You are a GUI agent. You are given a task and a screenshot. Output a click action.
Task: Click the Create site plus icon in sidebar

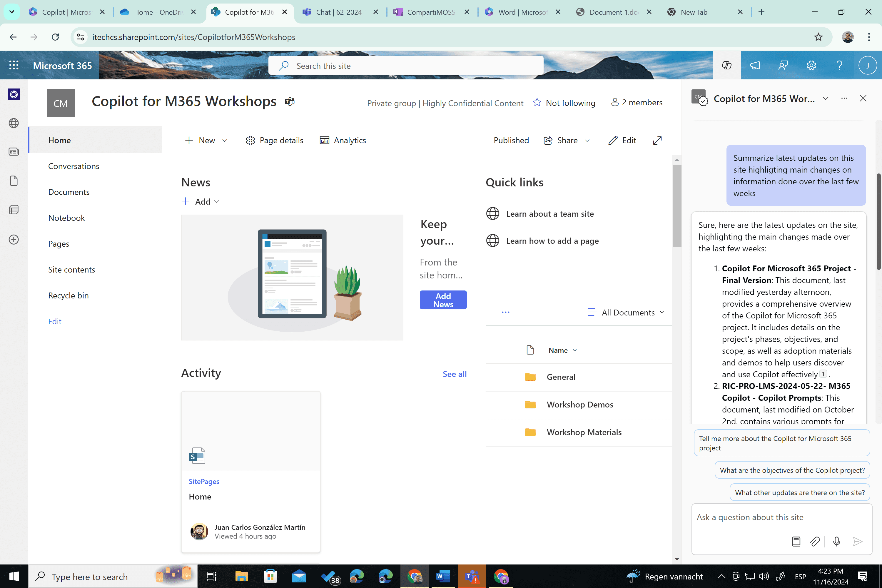14,240
